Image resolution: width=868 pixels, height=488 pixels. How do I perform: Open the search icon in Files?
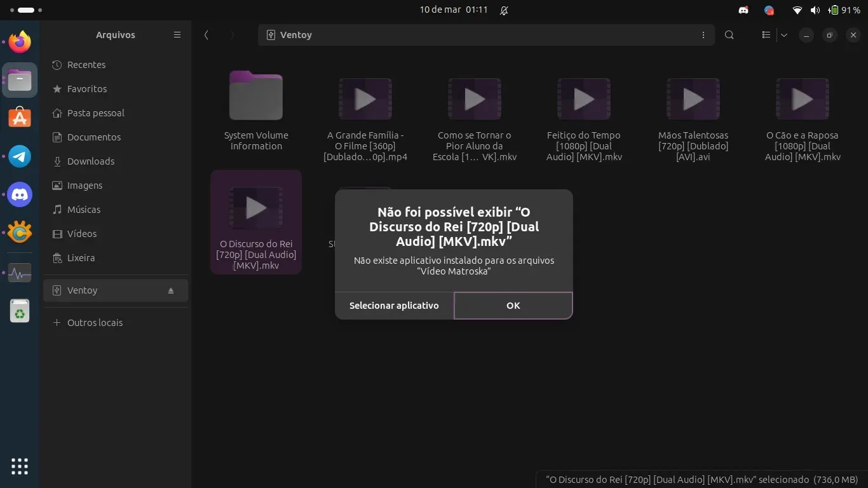pos(729,35)
